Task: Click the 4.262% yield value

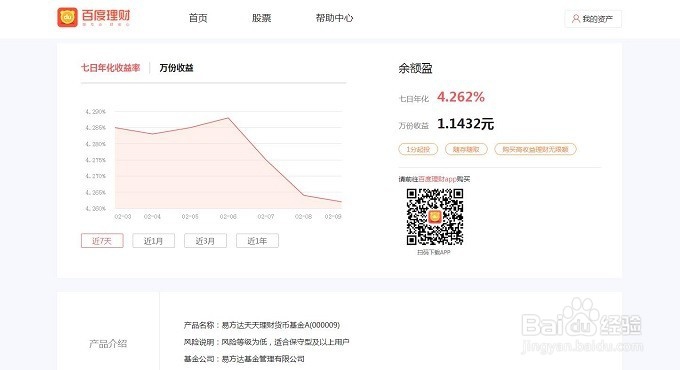Action: (461, 97)
